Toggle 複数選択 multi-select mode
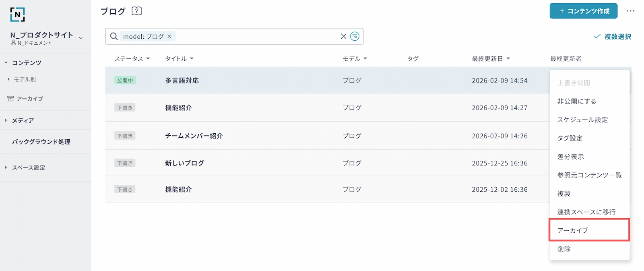This screenshot has height=271, width=644. (613, 37)
